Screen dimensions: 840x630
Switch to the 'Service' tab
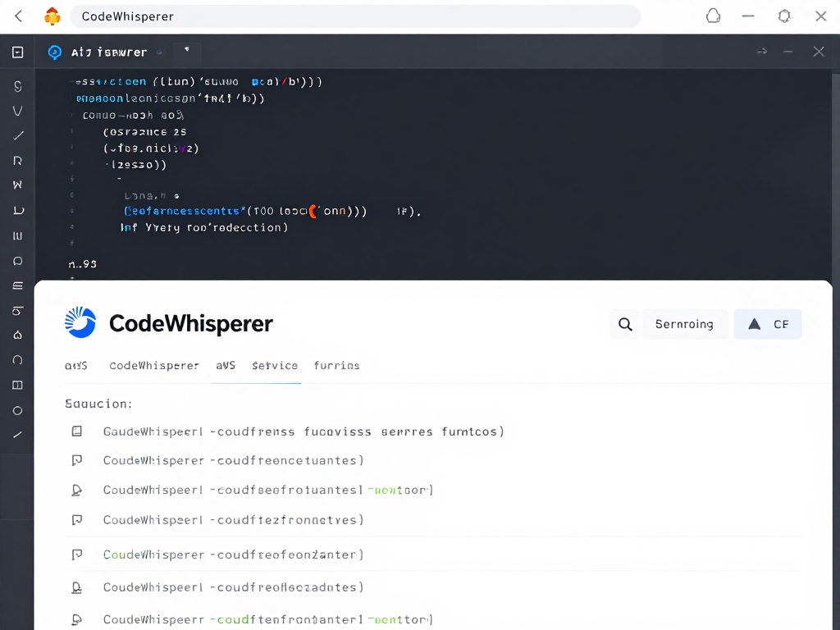click(x=275, y=366)
